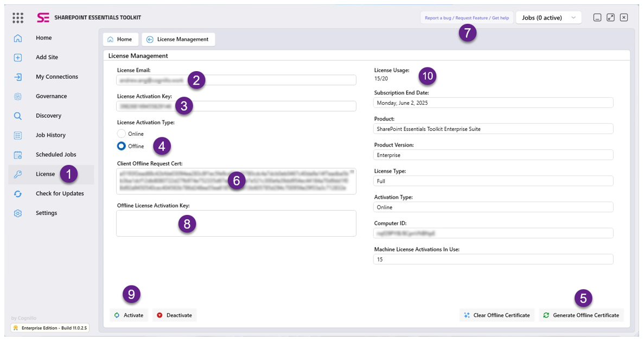Click the Client Offline Request Cert box
This screenshot has width=644, height=342.
236,181
